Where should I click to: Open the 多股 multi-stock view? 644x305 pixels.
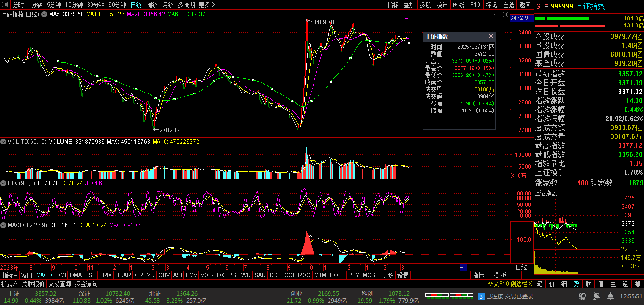pos(425,5)
